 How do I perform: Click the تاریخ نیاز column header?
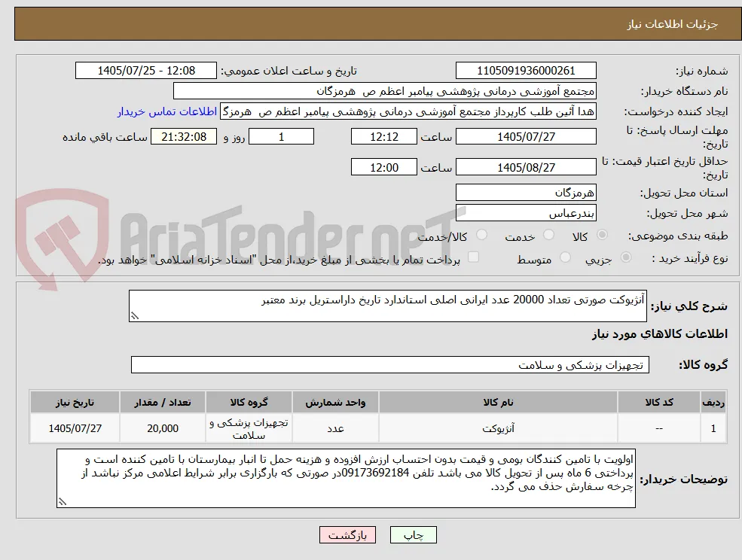(75, 403)
